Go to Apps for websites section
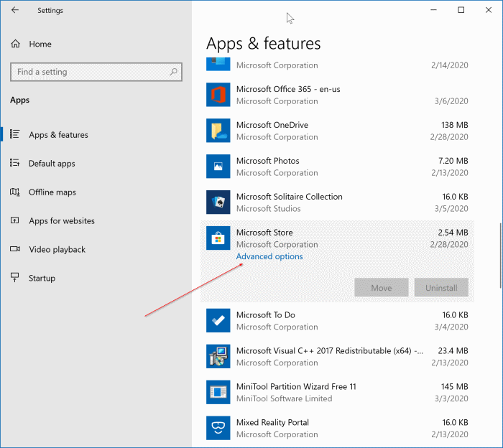 click(62, 221)
